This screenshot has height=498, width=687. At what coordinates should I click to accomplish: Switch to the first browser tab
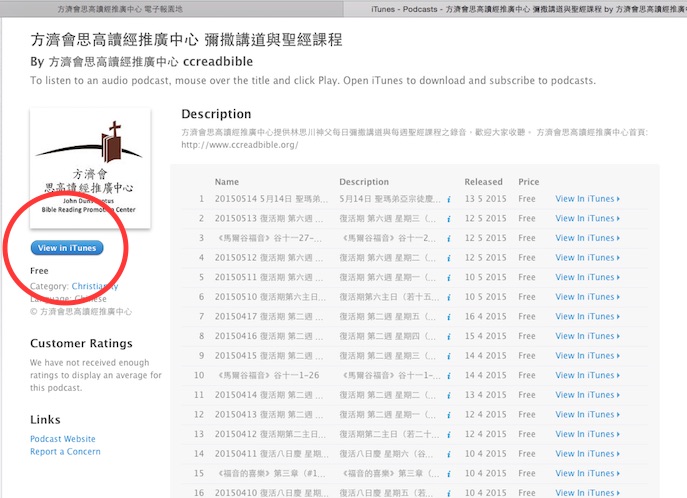click(x=172, y=9)
